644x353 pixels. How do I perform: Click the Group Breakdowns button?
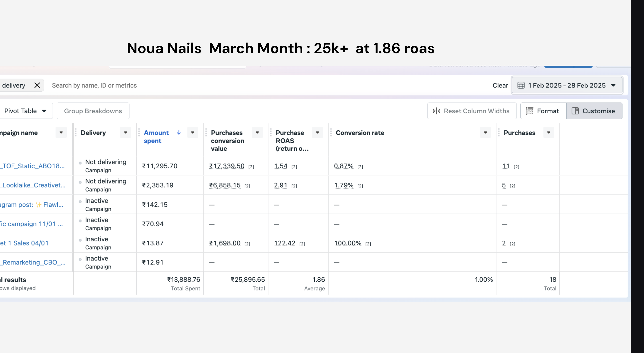pyautogui.click(x=93, y=111)
